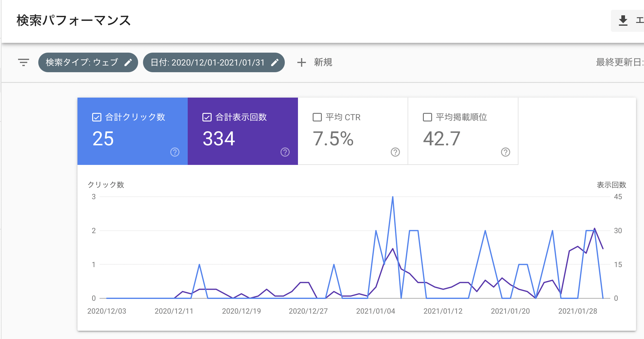Open help icon in 平均 CTR card

pos(395,152)
